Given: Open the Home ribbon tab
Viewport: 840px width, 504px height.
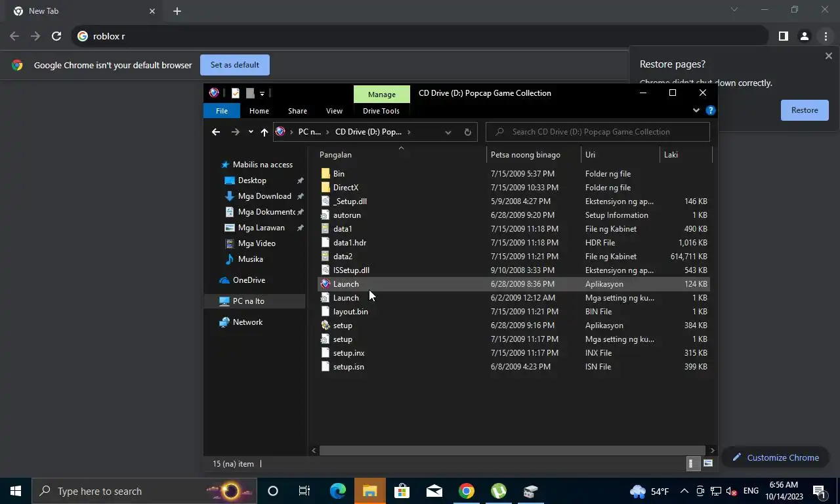Looking at the screenshot, I should point(259,111).
